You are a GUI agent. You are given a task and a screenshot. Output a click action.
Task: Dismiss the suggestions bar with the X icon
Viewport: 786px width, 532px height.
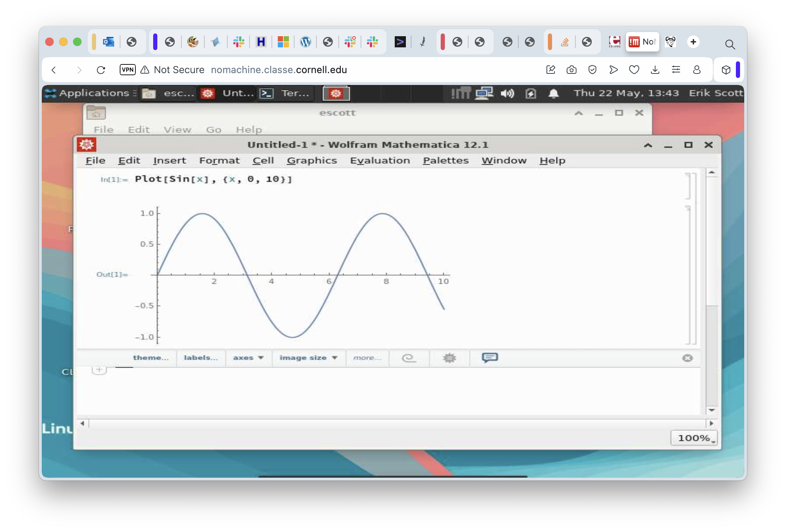point(687,358)
